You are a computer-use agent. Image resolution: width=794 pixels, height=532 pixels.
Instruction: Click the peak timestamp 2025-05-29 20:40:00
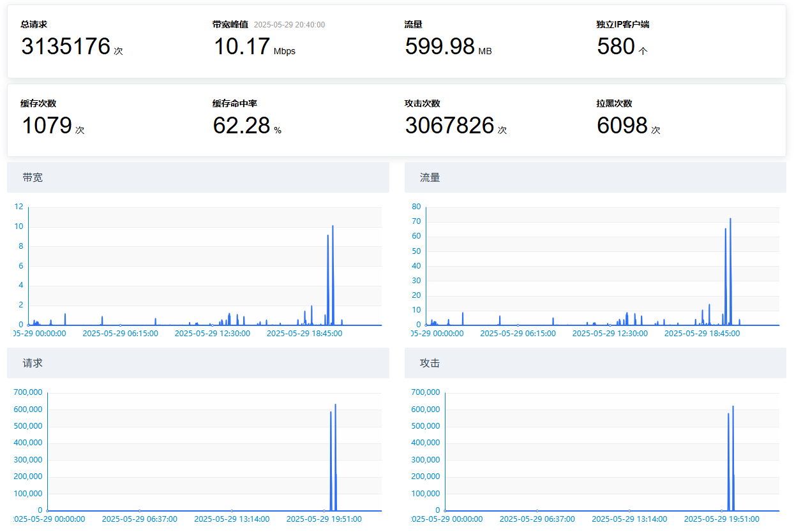click(x=289, y=25)
